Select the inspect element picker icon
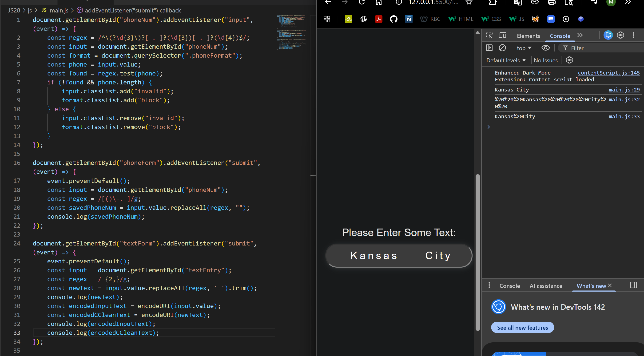Screen dimensions: 644x356 tap(489, 35)
